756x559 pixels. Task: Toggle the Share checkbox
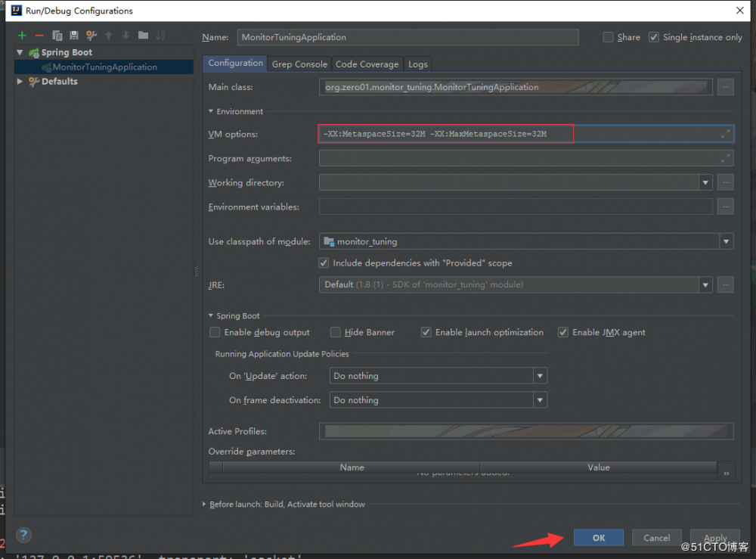tap(608, 37)
